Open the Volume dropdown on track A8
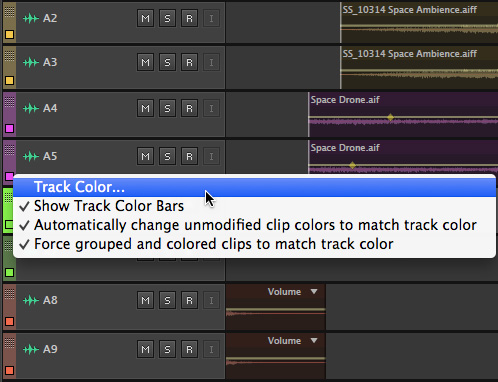Viewport: 498px width, 382px height. tap(314, 292)
